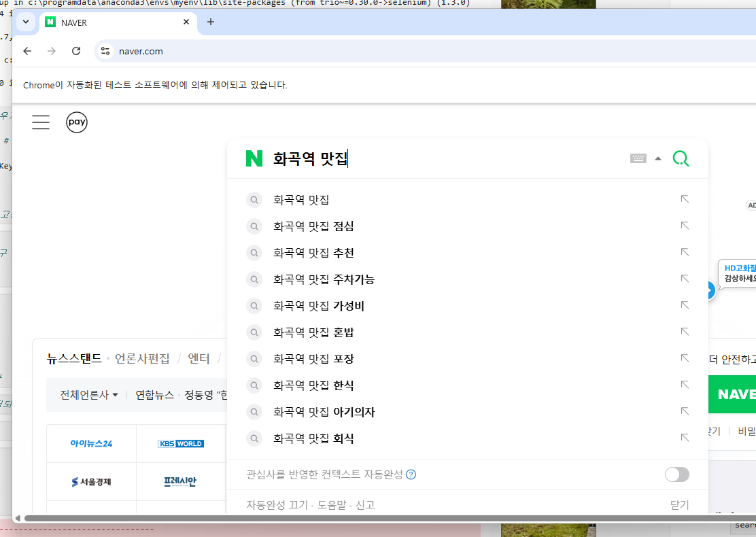Fill search box using arrow for 화곡역 맛집 회식

coord(685,438)
